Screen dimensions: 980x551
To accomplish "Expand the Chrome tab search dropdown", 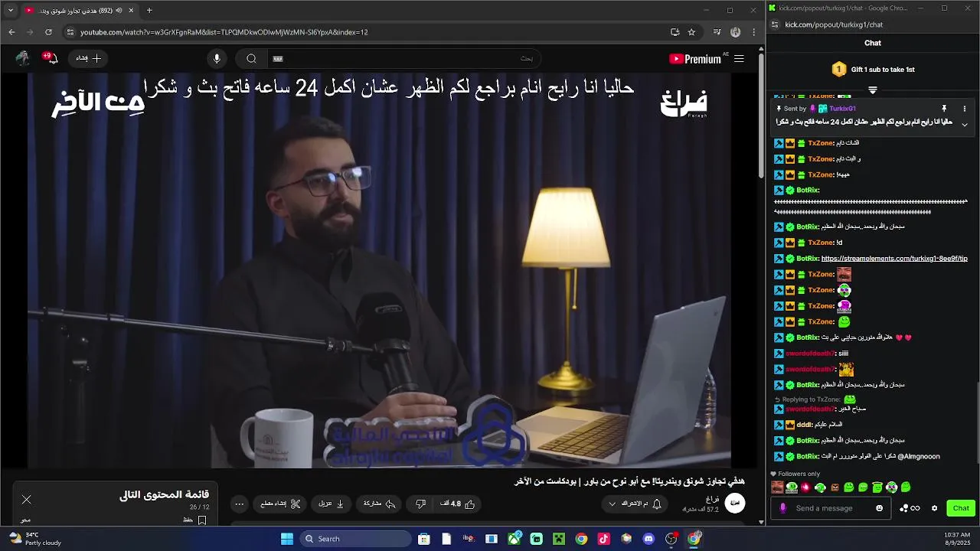I will tap(11, 11).
